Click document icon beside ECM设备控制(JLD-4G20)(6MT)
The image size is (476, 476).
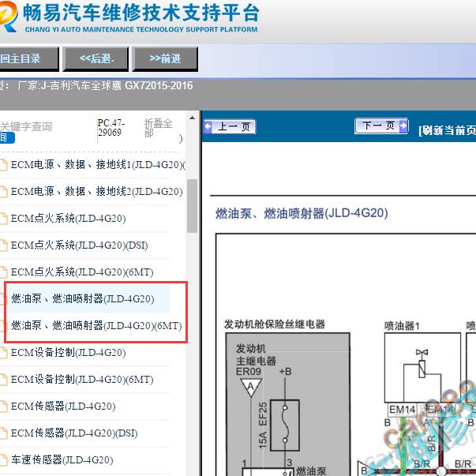click(4, 380)
